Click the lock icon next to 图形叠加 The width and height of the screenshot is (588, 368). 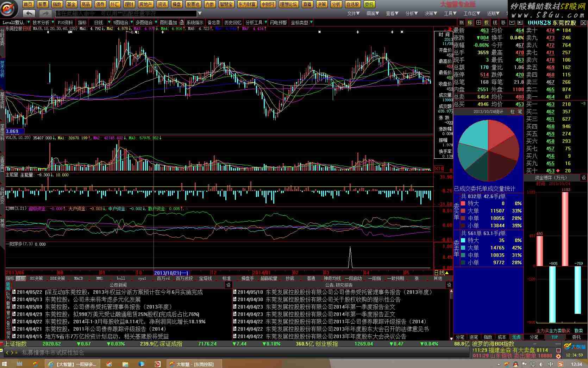[182, 23]
